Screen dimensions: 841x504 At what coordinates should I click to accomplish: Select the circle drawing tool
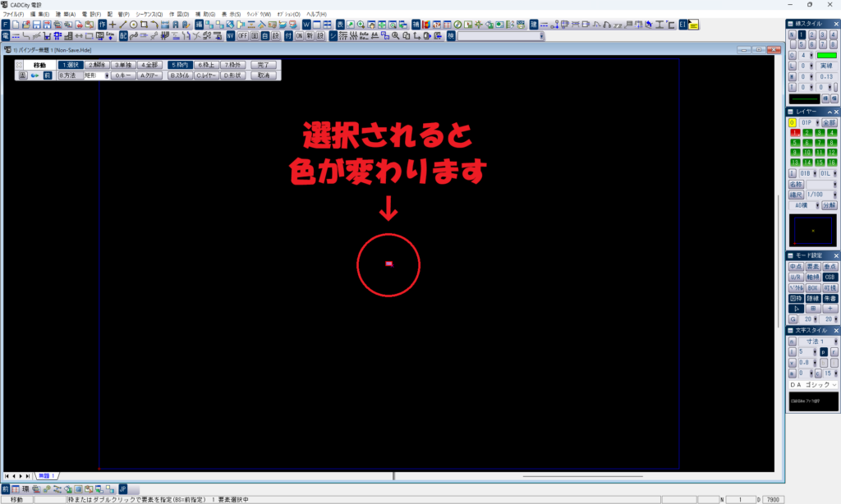click(134, 25)
